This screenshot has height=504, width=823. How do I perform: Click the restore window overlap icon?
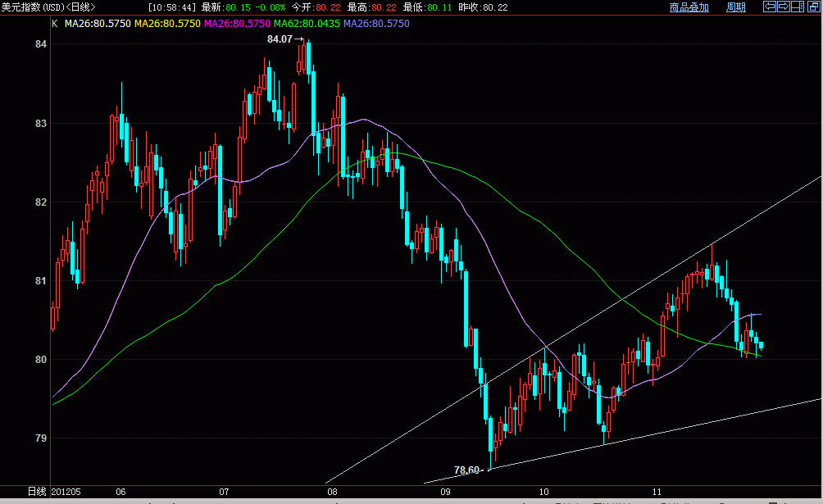pos(813,7)
